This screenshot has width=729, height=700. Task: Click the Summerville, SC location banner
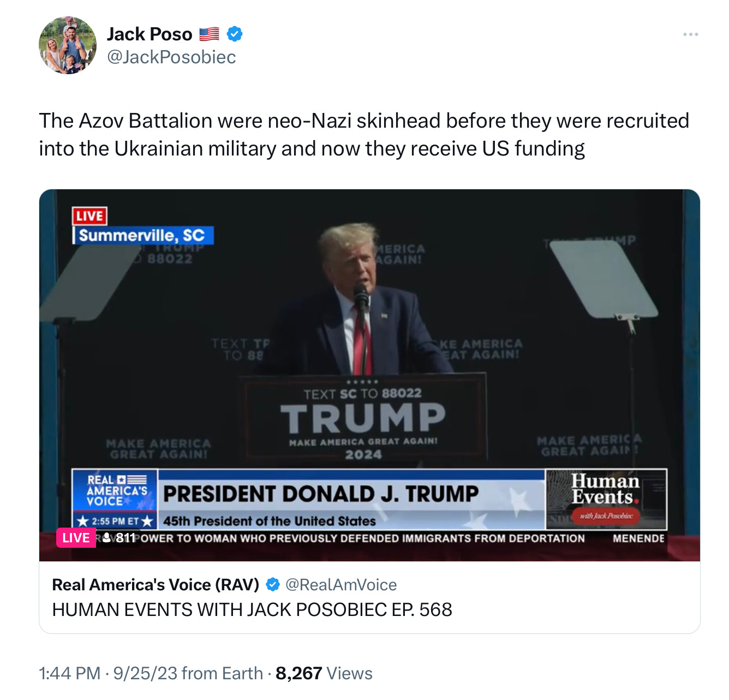[x=143, y=235]
